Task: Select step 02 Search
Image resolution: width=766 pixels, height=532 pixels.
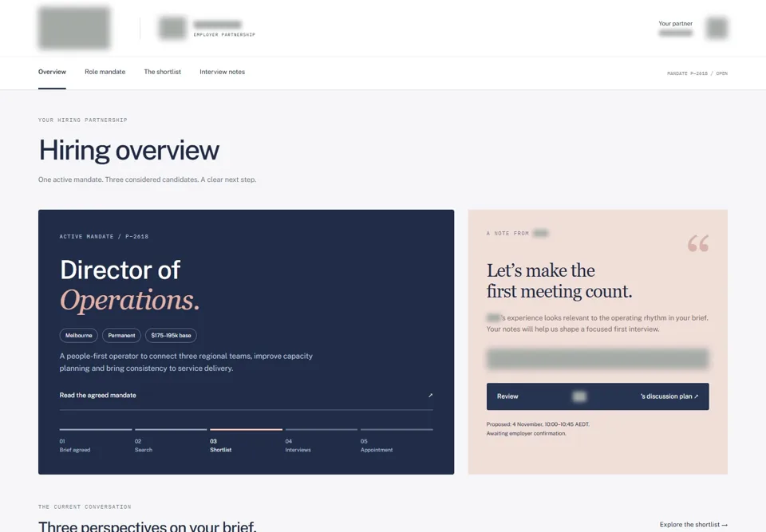Action: (x=171, y=441)
